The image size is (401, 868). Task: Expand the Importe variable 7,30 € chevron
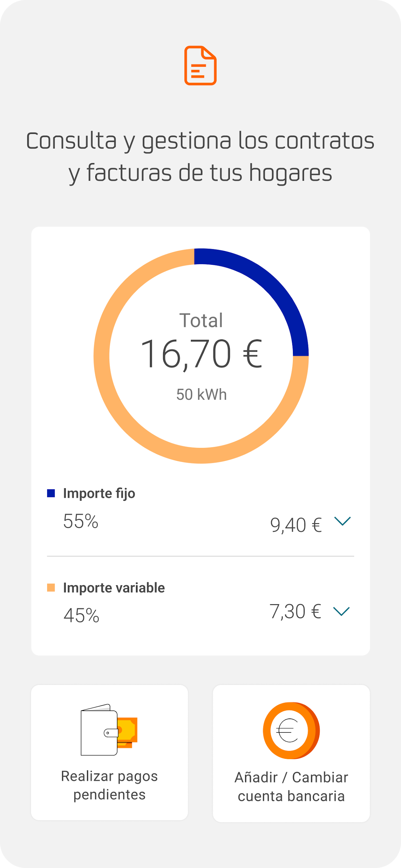341,611
